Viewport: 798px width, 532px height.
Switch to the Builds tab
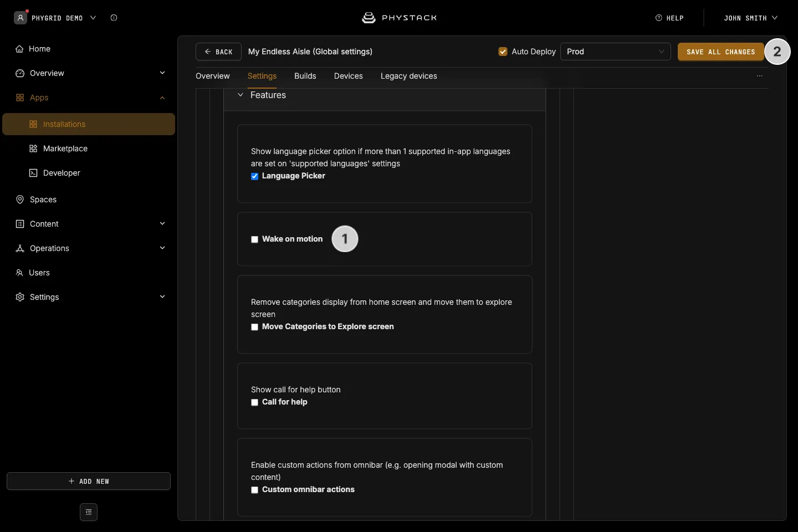305,76
